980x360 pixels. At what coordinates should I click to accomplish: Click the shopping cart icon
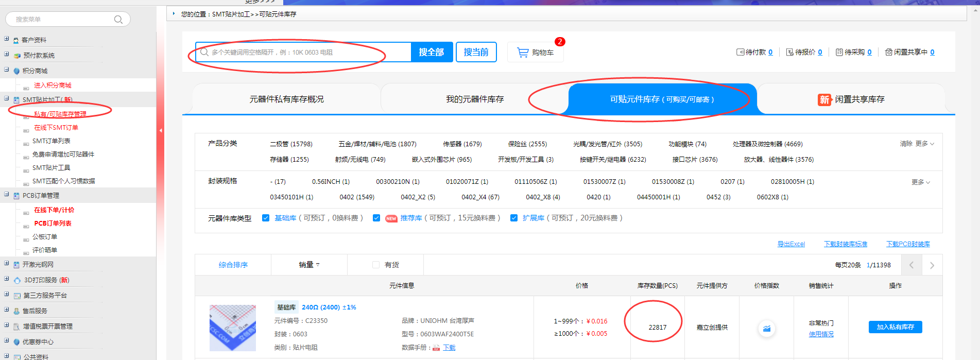pos(523,53)
